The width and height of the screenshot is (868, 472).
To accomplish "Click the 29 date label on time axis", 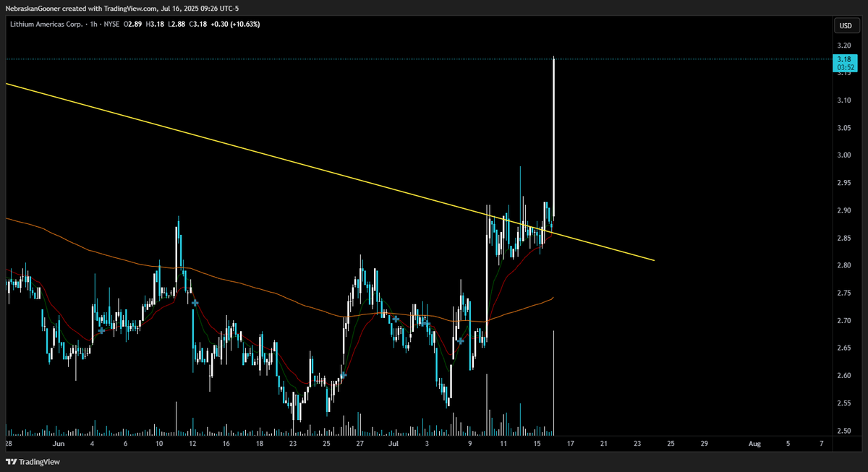I will coord(704,445).
